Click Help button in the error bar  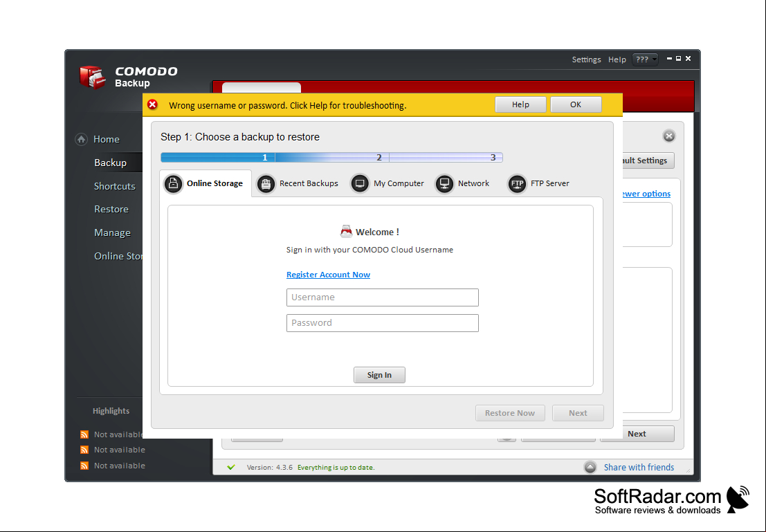coord(521,104)
